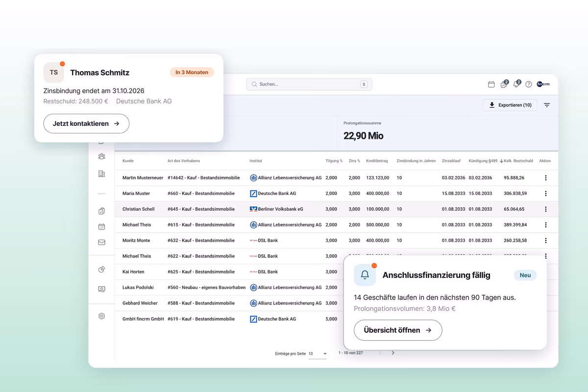Open the Einträge pro Seite dropdown
The image size is (588, 392).
318,353
